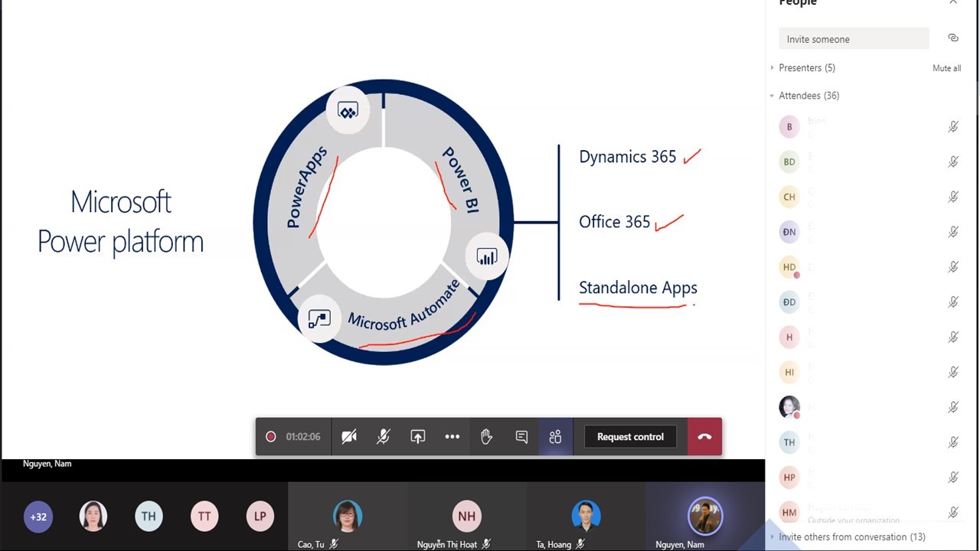The height and width of the screenshot is (551, 980).
Task: Hang up the call
Action: point(704,436)
